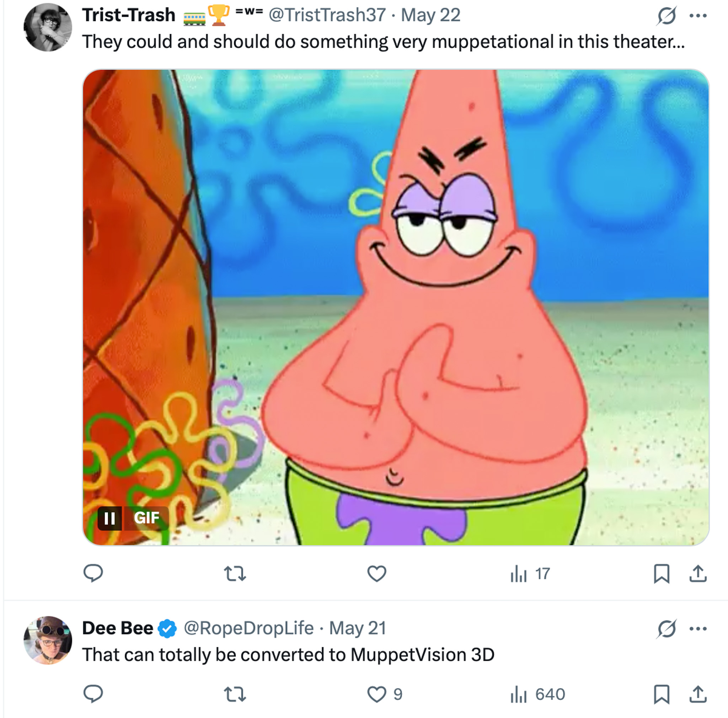
Task: Bookmark Dee Bee's tweet
Action: [661, 694]
